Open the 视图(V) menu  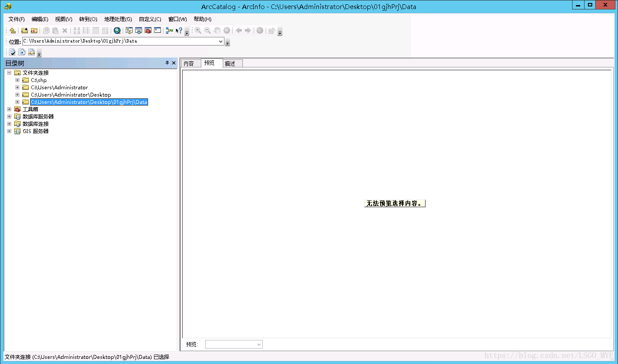pyautogui.click(x=64, y=19)
